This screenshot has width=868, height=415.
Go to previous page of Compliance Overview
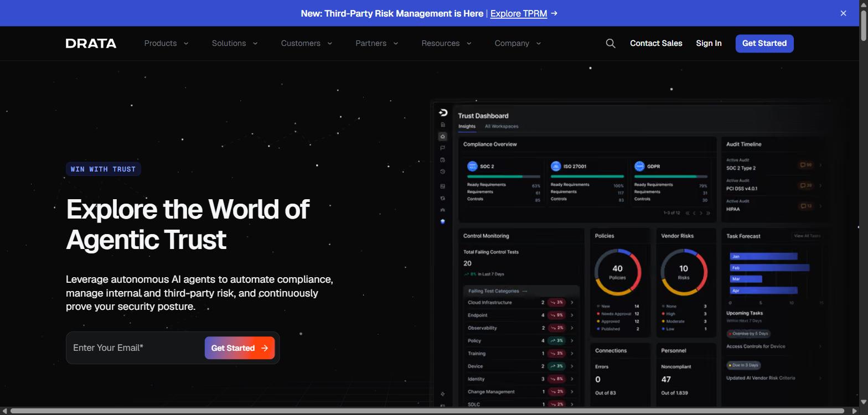(694, 213)
